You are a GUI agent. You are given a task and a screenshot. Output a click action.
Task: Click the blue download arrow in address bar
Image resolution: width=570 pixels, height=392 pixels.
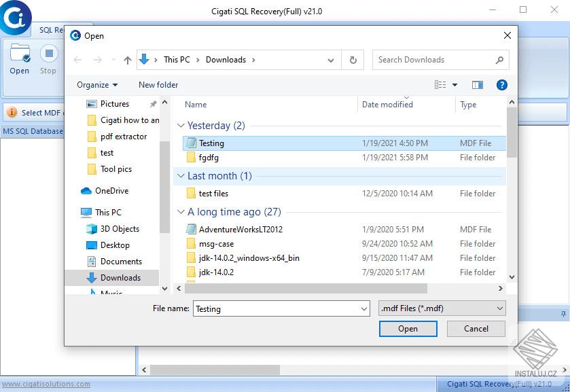(144, 59)
